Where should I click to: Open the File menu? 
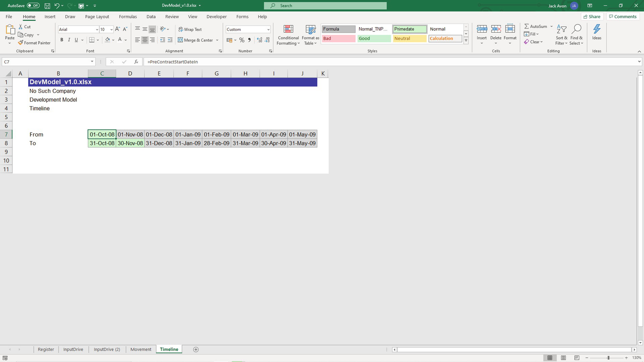point(9,17)
